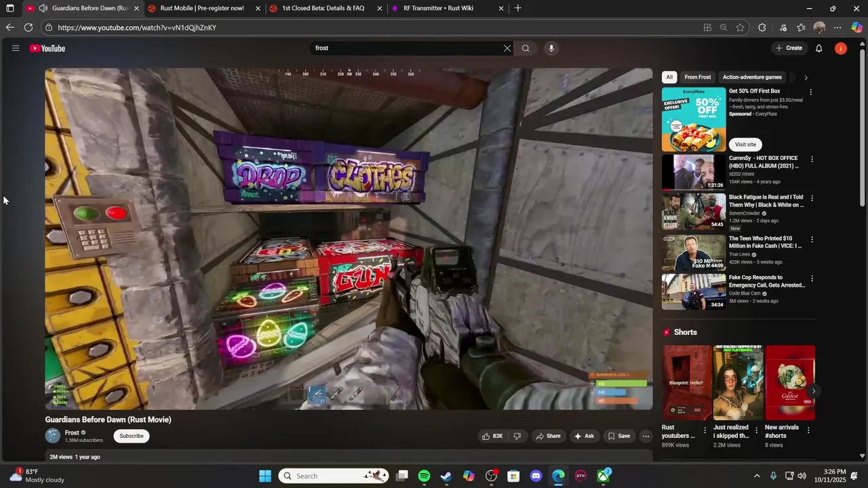This screenshot has height=488, width=868.
Task: Open YouTube notifications bell
Action: (819, 48)
